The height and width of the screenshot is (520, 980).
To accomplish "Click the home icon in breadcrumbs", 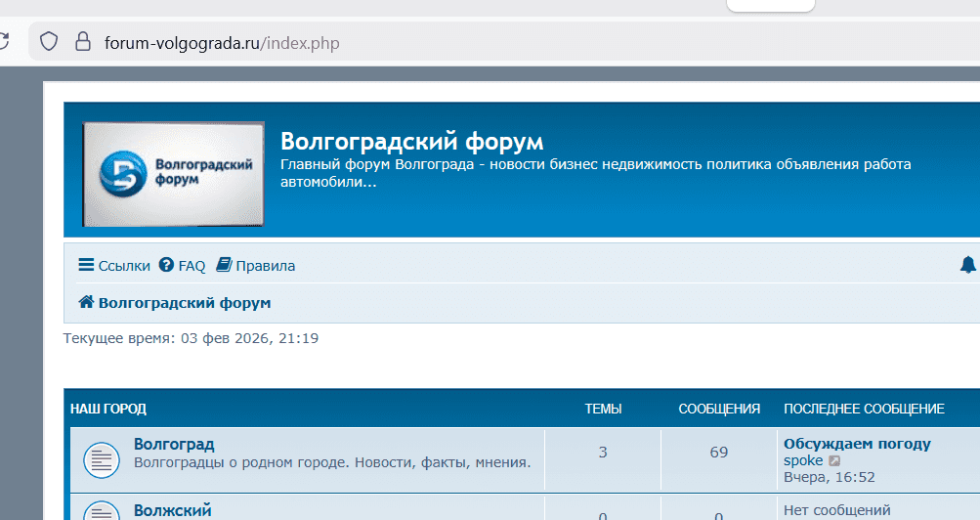I will pos(86,302).
